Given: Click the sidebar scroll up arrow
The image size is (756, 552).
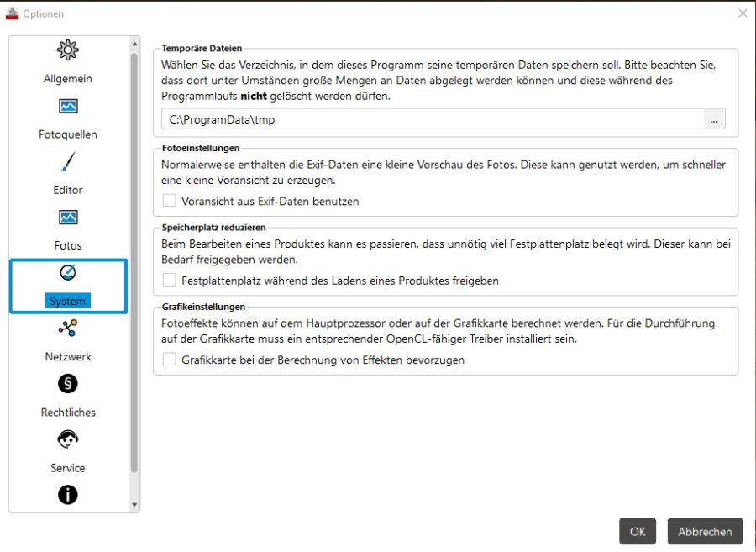Looking at the screenshot, I should pos(134,44).
